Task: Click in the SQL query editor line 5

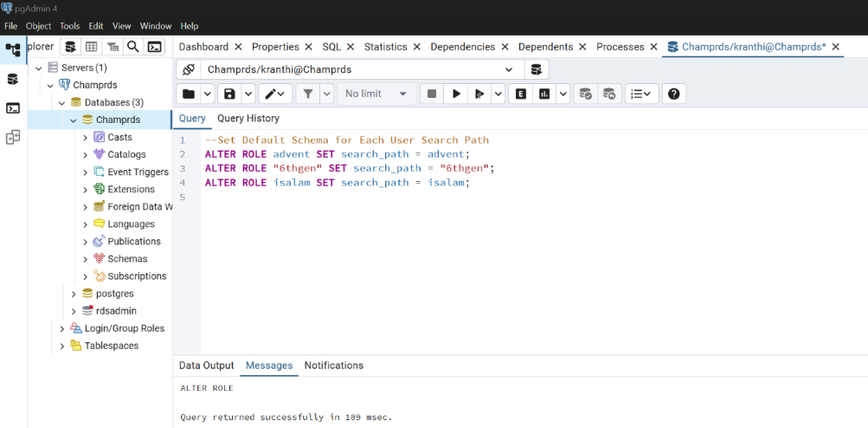Action: click(534, 198)
